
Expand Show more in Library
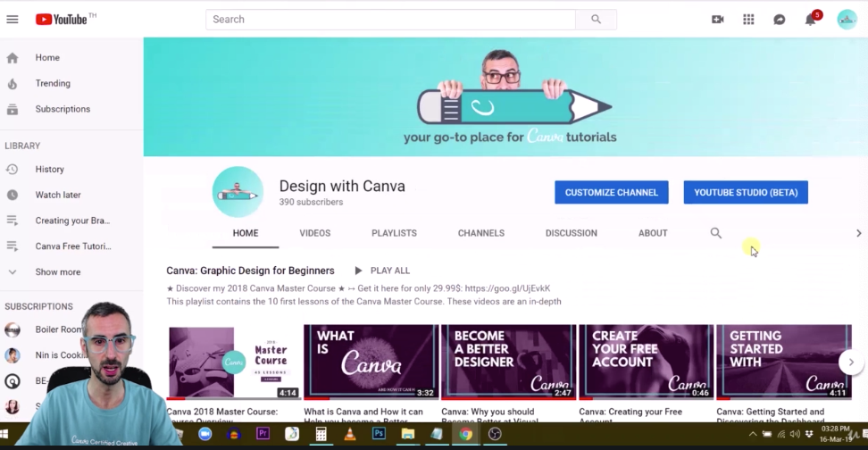[x=57, y=272]
